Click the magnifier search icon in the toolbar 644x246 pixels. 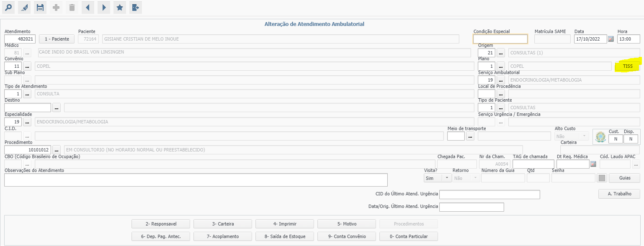8,8
